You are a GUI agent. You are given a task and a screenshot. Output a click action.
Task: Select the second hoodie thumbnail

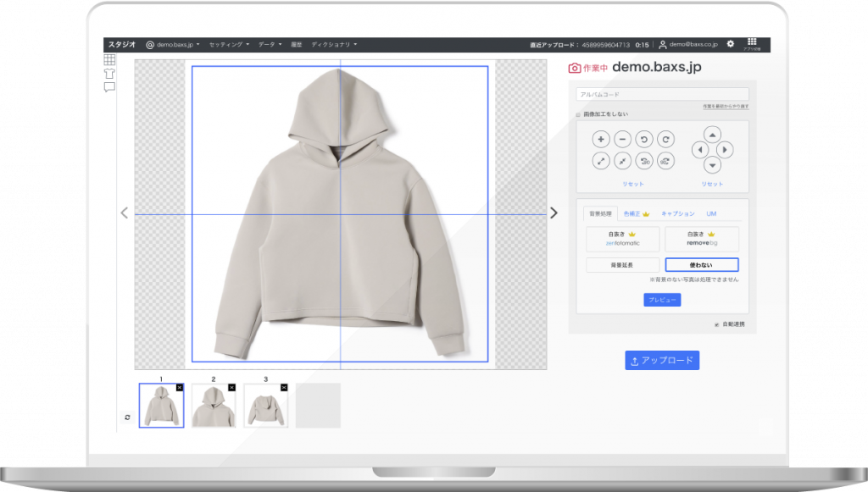(x=214, y=406)
